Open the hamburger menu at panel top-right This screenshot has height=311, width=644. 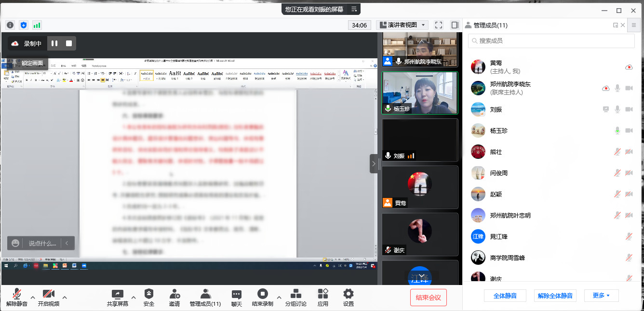(634, 25)
